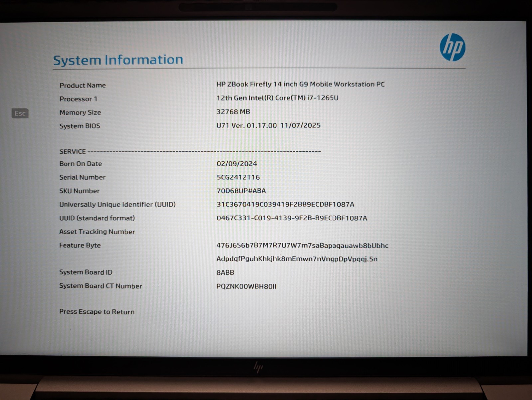Click the Processor 1 label
The width and height of the screenshot is (532, 400).
[x=78, y=99]
